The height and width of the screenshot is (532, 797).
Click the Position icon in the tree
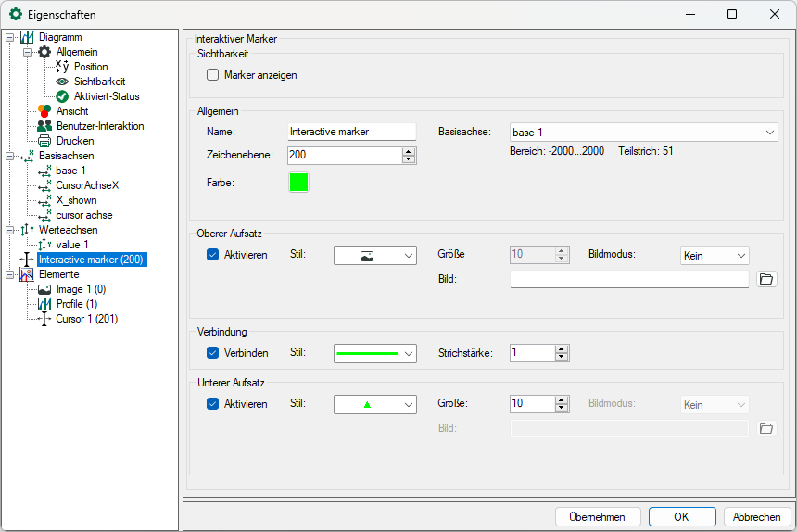click(x=62, y=67)
